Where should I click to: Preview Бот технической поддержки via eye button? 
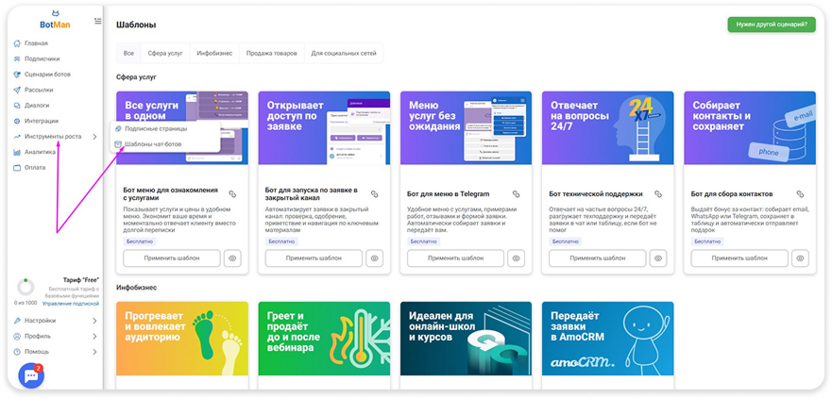(658, 258)
